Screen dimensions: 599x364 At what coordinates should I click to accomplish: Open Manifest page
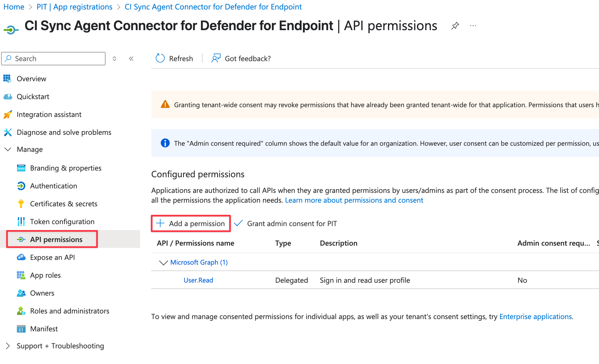click(44, 329)
